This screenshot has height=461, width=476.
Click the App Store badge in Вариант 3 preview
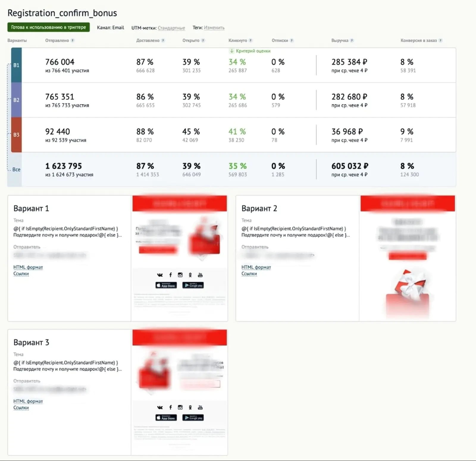pyautogui.click(x=166, y=418)
